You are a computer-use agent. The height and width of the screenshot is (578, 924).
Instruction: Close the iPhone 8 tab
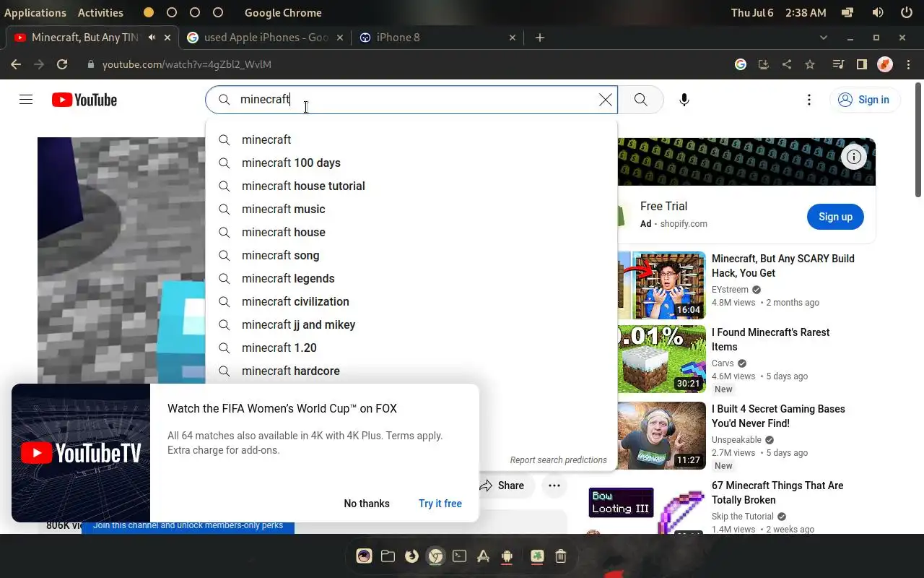[513, 38]
